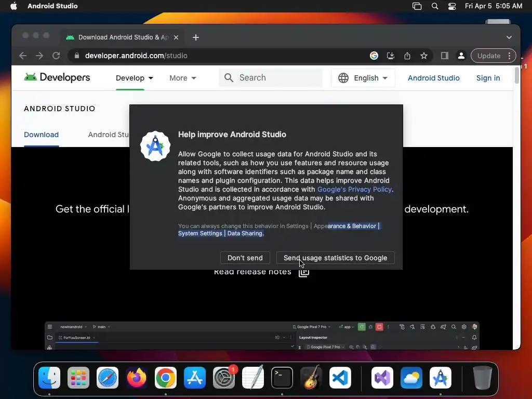Open a new Chrome tab
532x399 pixels.
(x=196, y=37)
